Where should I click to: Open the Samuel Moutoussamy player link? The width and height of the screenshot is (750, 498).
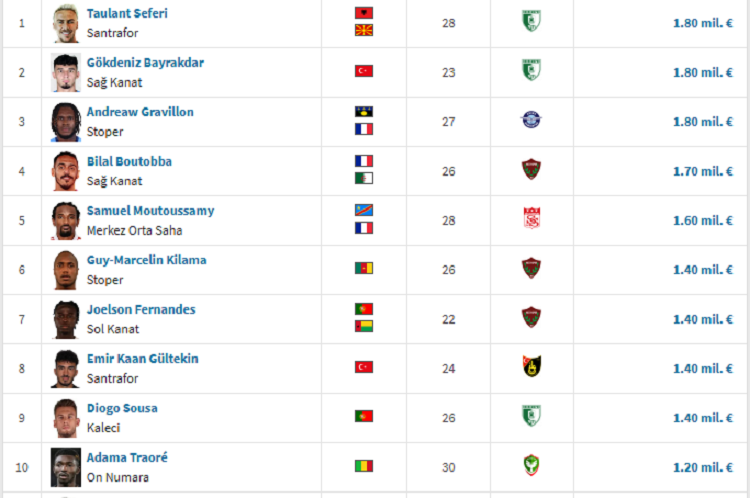coord(151,211)
